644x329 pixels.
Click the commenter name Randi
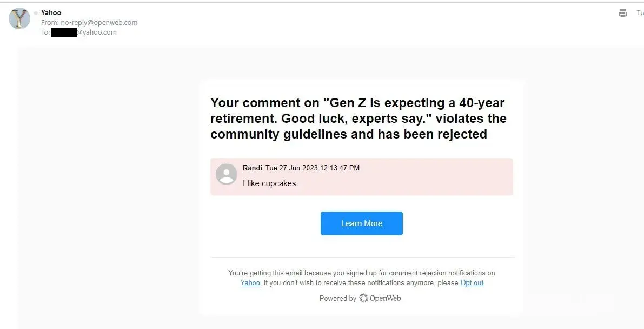253,168
